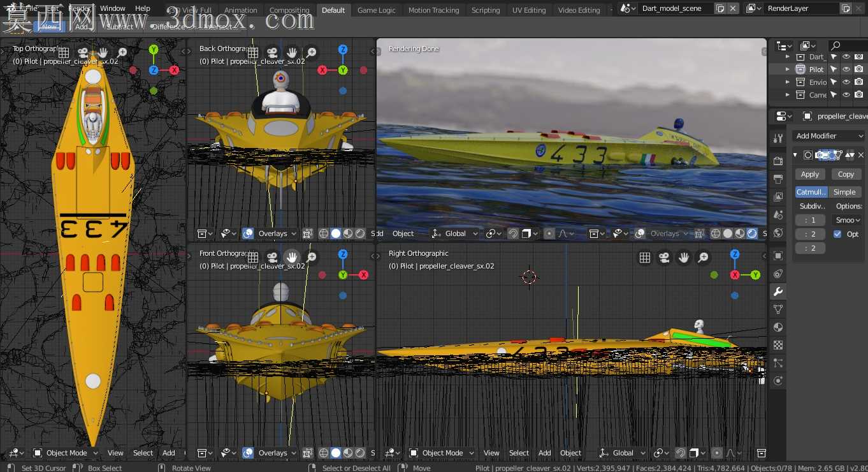
Task: Open the Render properties tab
Action: (x=778, y=161)
